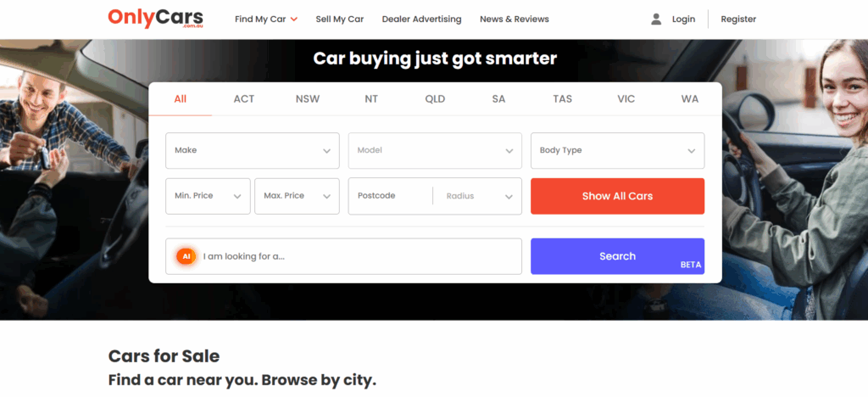Switch to the WA tab

[x=690, y=99]
